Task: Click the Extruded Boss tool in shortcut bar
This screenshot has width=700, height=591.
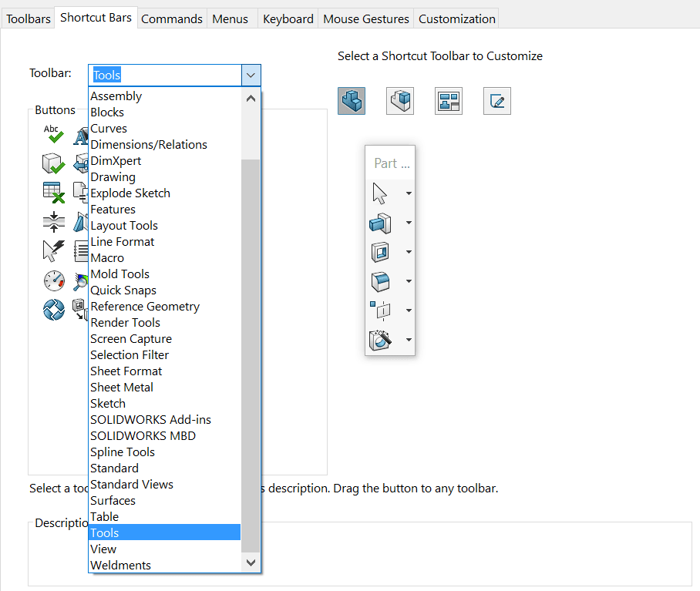Action: point(380,223)
